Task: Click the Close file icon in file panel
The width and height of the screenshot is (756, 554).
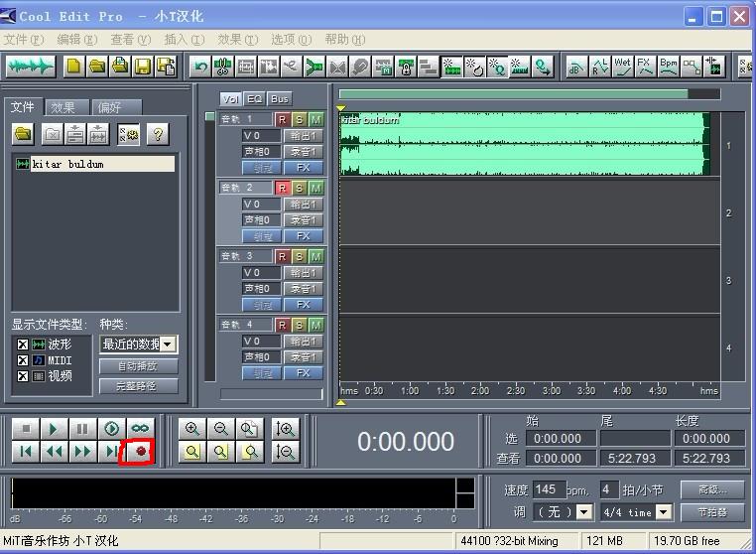Action: pos(52,134)
